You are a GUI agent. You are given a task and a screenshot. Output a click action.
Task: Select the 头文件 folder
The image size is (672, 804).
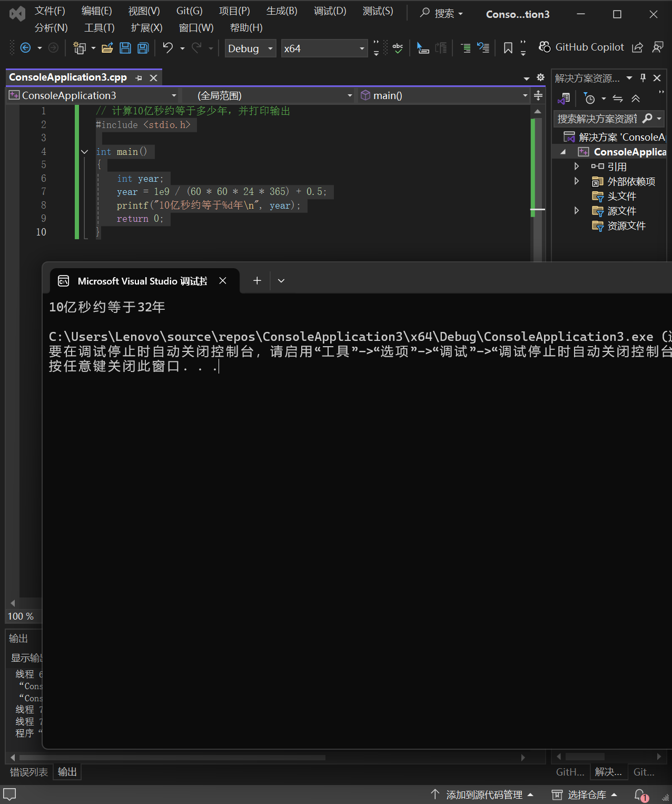pos(621,196)
